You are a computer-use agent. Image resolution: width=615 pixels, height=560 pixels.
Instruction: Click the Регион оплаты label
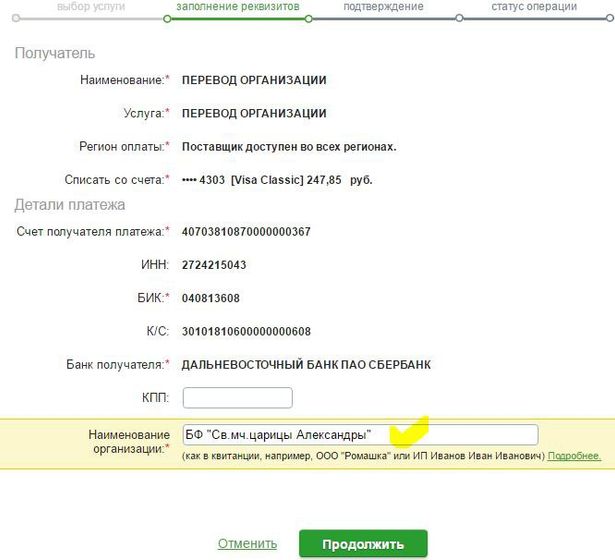click(124, 147)
